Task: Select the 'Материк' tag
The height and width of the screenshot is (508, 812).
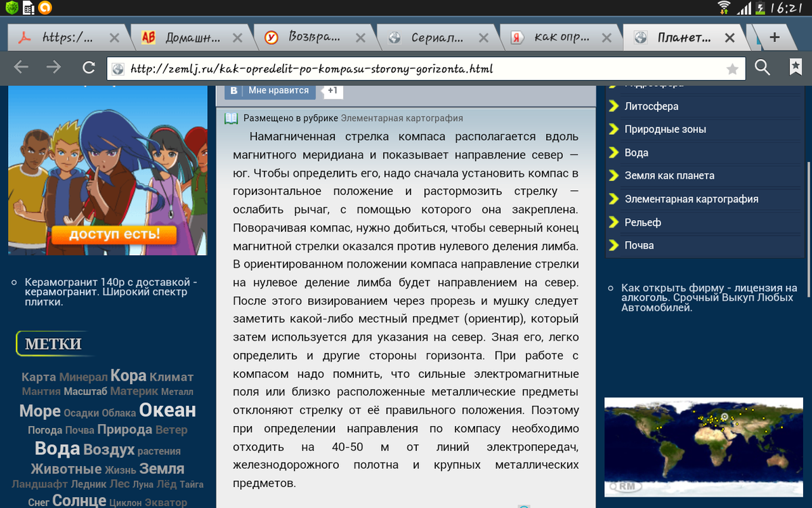Action: [134, 391]
